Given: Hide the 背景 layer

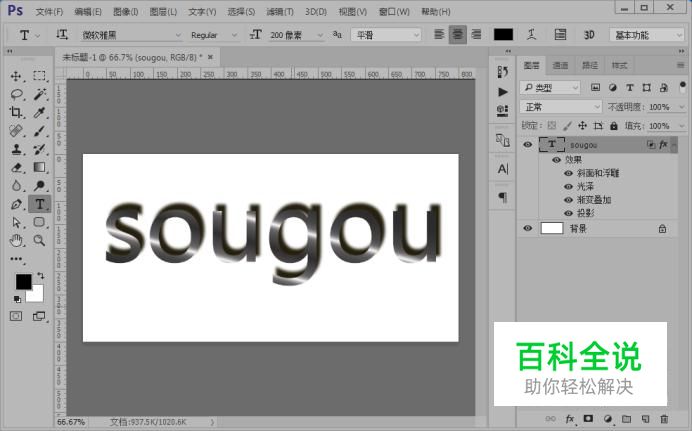Looking at the screenshot, I should click(527, 228).
